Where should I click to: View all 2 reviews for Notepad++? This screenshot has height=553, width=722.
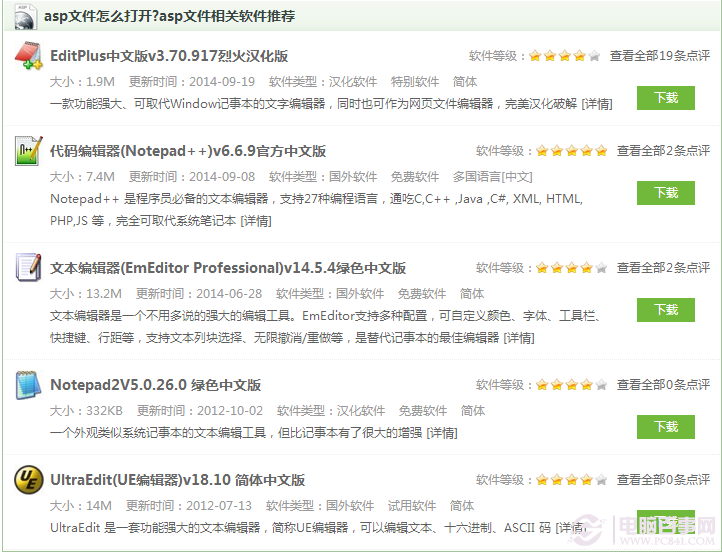click(x=664, y=151)
